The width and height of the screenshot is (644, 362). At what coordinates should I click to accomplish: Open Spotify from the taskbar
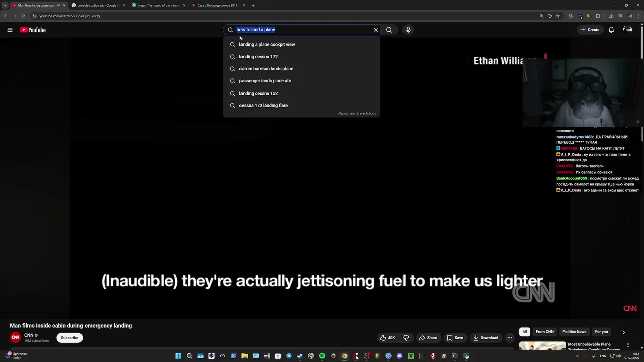click(322, 356)
